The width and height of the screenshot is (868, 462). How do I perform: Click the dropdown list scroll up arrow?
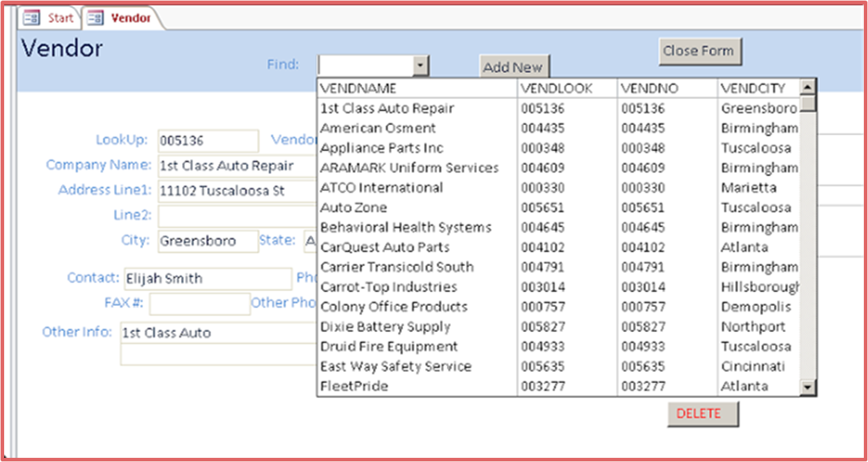tap(807, 88)
